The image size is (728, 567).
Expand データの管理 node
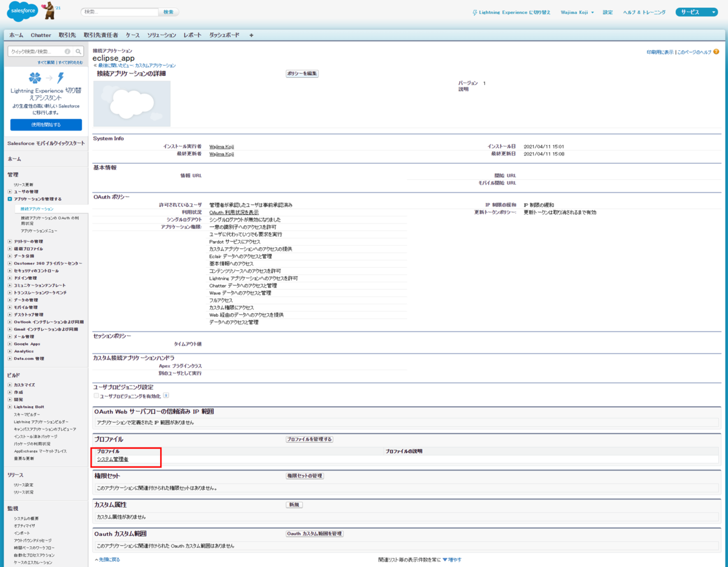9,300
